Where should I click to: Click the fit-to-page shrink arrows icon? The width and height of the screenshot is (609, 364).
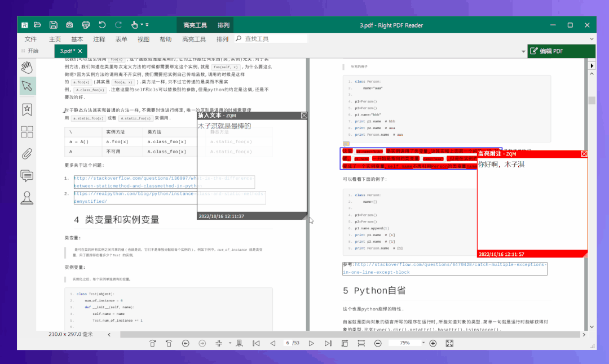tap(219, 343)
